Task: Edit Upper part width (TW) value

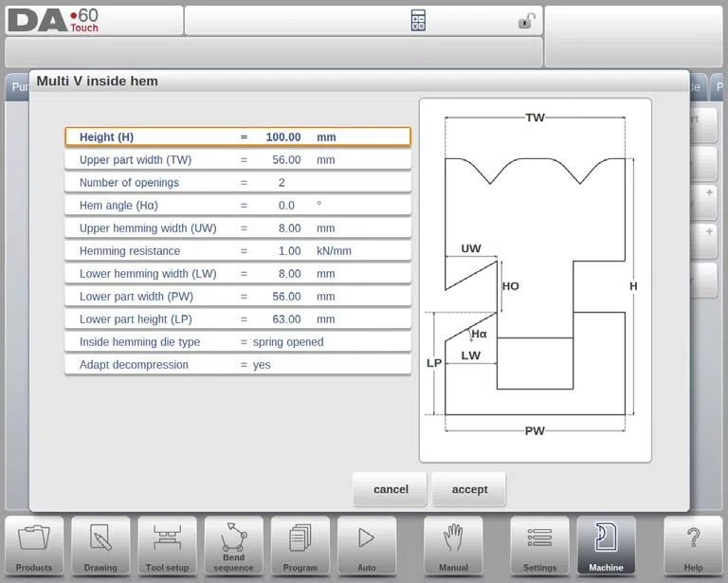Action: coord(238,159)
